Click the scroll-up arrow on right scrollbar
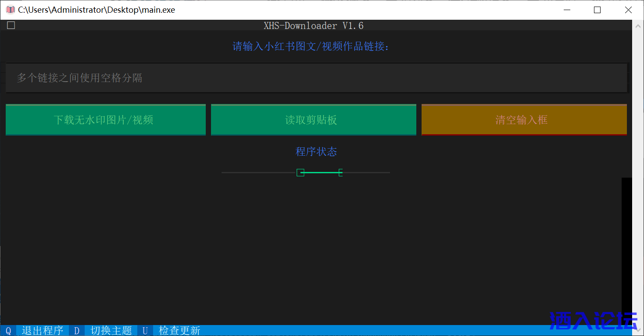The height and width of the screenshot is (336, 644). pyautogui.click(x=638, y=26)
